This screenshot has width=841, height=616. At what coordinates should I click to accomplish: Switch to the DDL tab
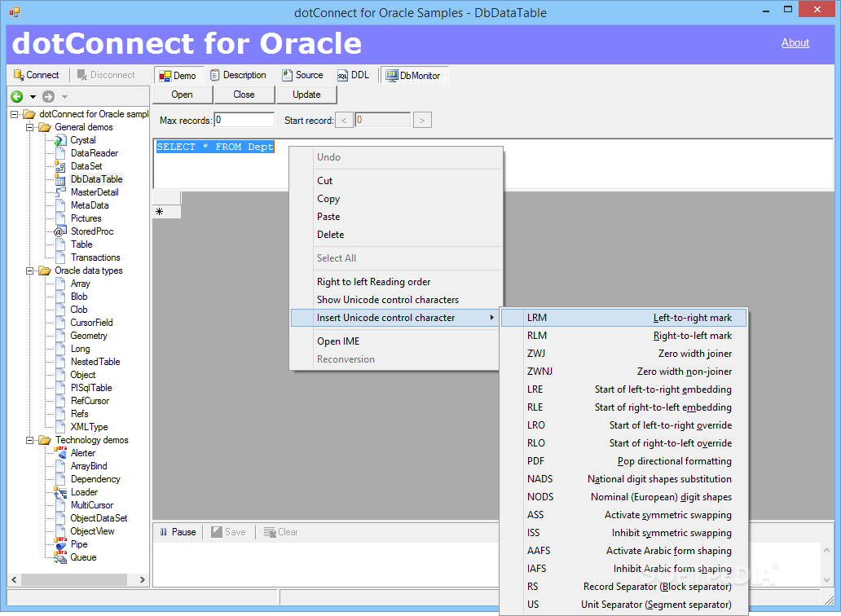(x=354, y=75)
